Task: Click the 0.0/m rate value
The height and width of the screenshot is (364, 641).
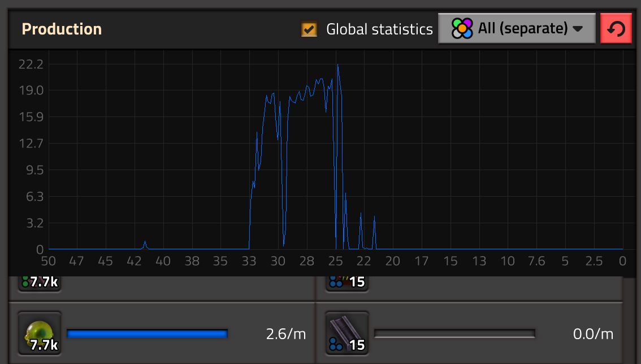Action: tap(593, 333)
